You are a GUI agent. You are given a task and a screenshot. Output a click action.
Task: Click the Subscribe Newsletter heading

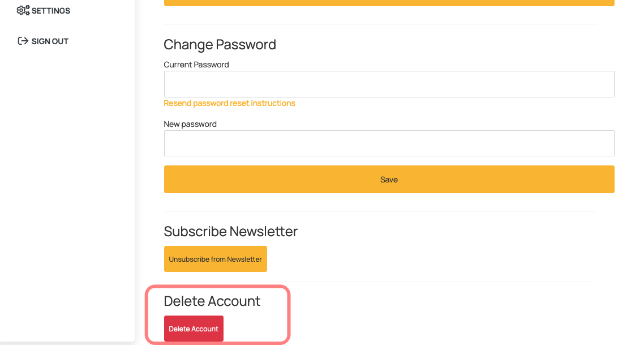[x=230, y=232]
